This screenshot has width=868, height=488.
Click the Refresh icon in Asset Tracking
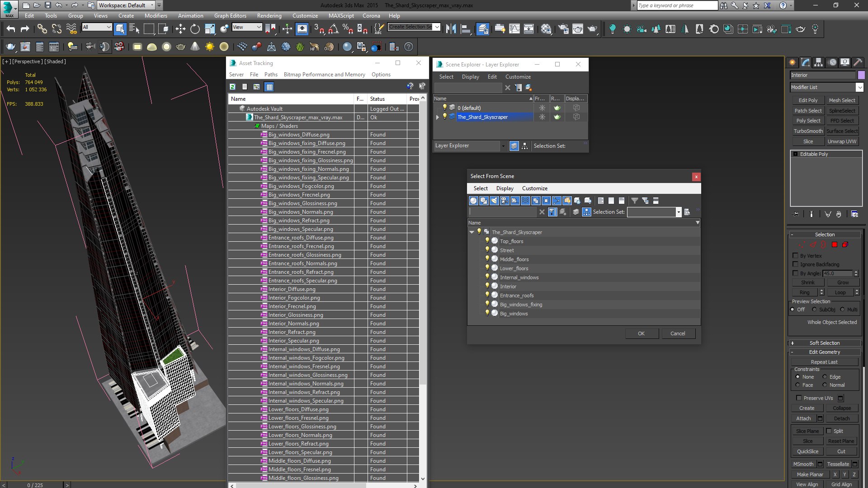coord(232,87)
